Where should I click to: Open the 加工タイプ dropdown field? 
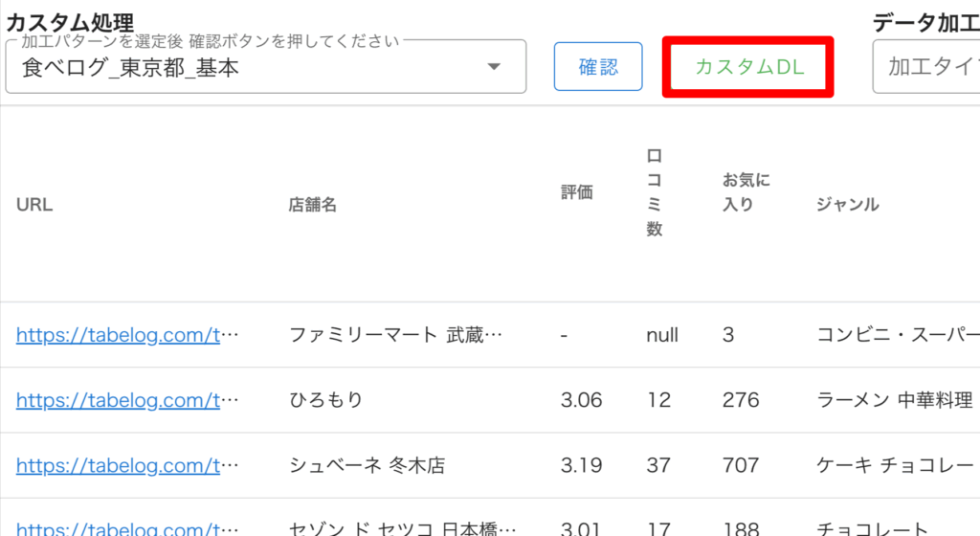click(926, 67)
